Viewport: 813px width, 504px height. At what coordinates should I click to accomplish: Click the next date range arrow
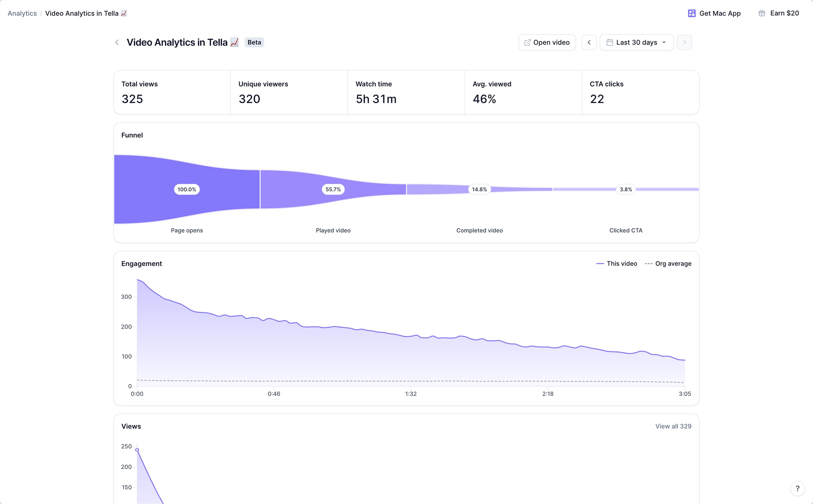[684, 42]
